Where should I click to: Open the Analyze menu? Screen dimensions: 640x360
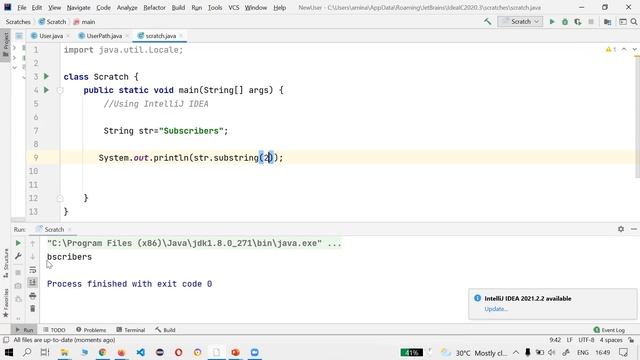tap(127, 7)
